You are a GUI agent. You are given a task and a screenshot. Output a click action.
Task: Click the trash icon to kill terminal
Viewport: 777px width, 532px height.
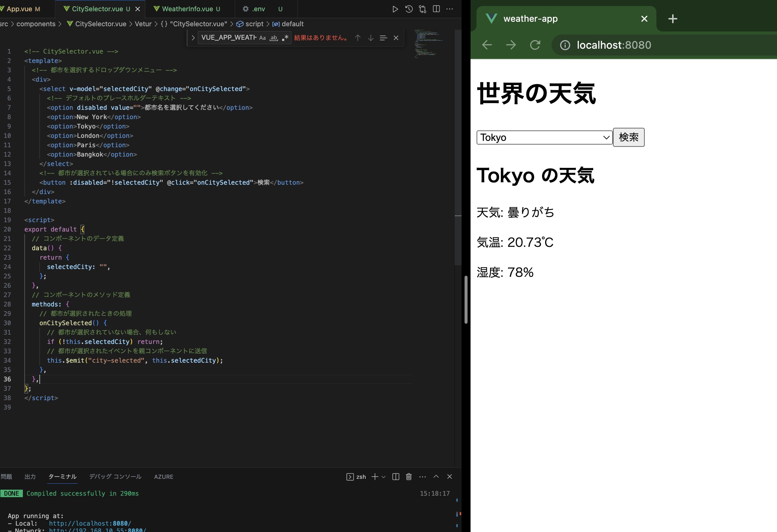[409, 477]
